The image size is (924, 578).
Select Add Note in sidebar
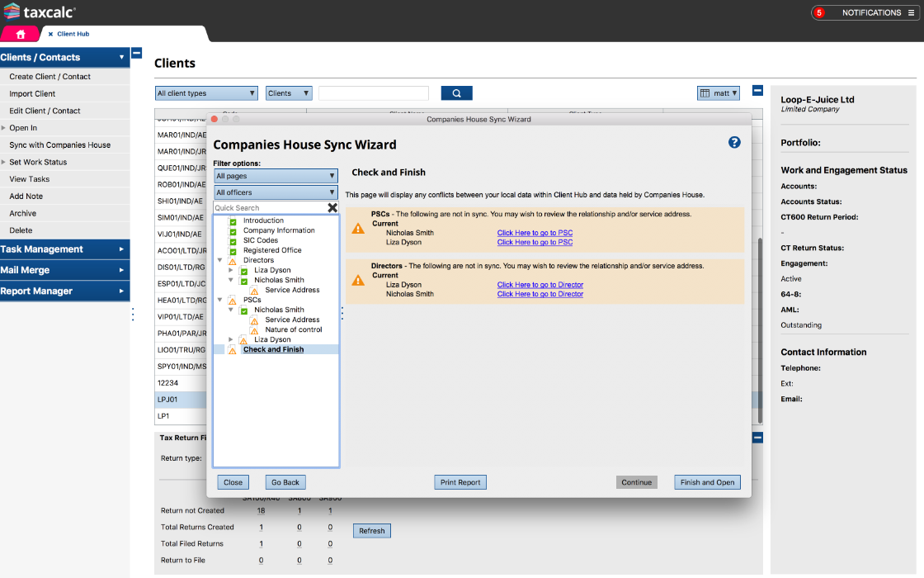coord(65,197)
